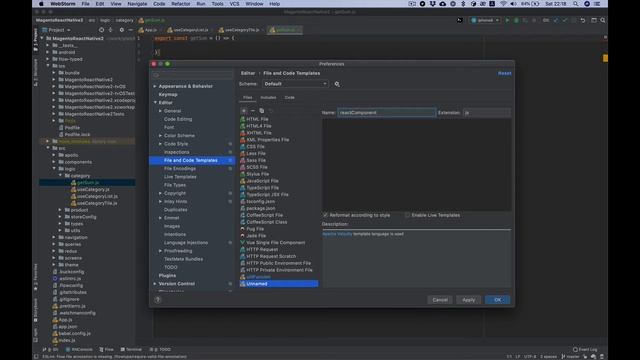Open the Navigate menu
This screenshot has height=360, width=640.
pos(137,4)
